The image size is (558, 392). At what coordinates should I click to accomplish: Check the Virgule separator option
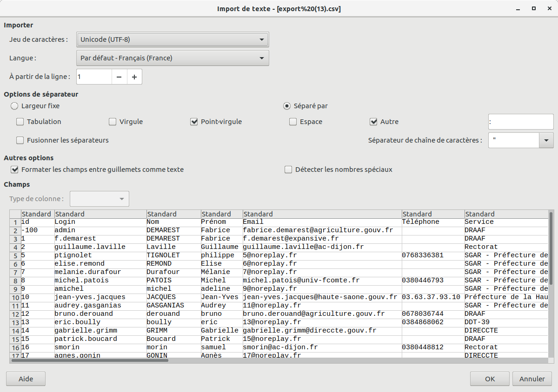point(113,122)
